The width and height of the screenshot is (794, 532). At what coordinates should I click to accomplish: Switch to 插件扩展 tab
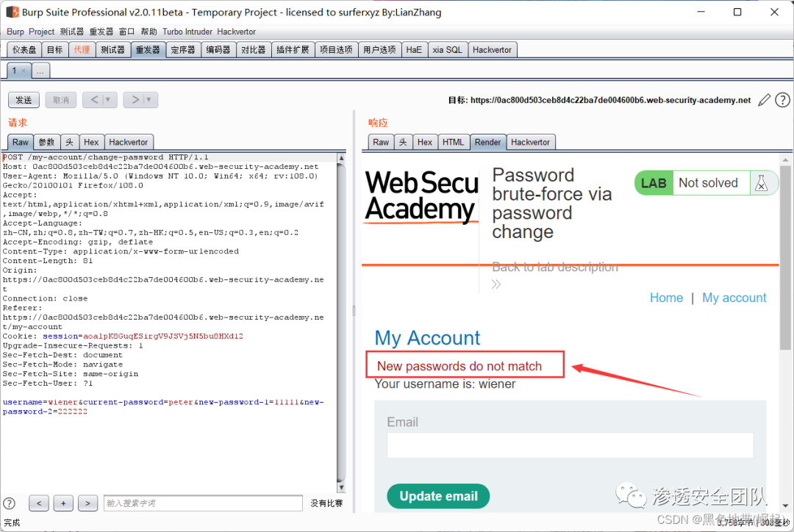coord(293,50)
